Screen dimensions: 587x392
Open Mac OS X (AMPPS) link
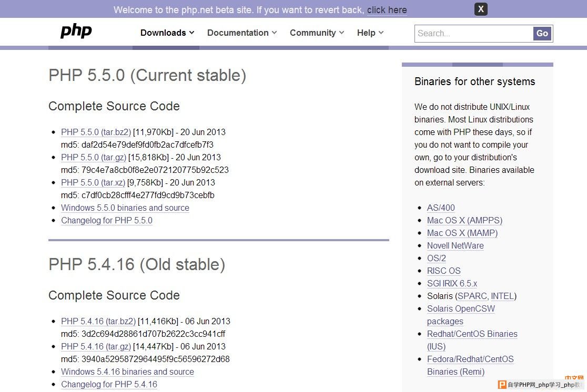(x=464, y=221)
